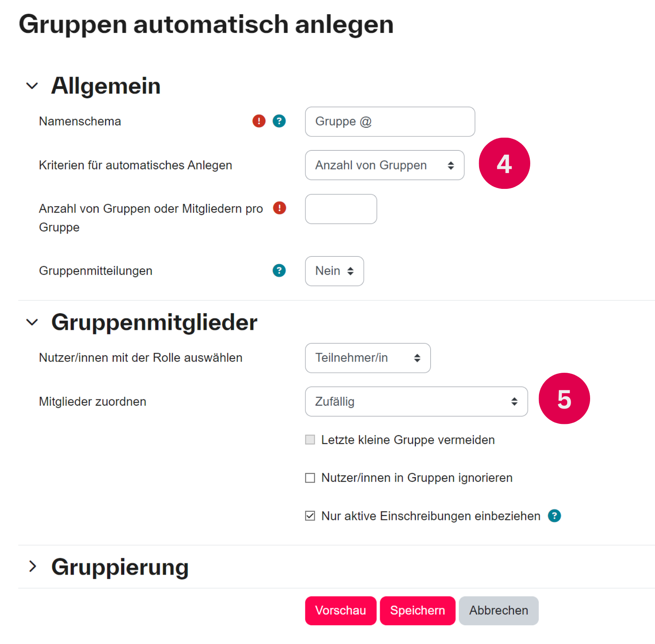
Task: Enable Nutzer/innen in Gruppen ignorieren
Action: pos(310,478)
